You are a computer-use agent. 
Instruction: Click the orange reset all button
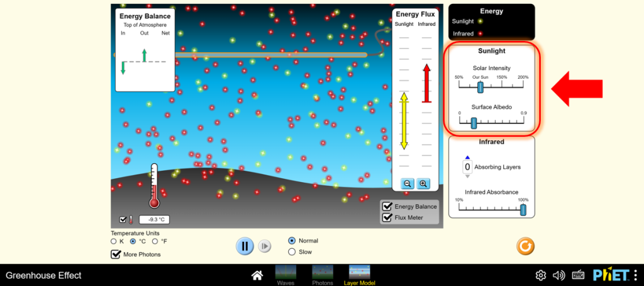525,246
